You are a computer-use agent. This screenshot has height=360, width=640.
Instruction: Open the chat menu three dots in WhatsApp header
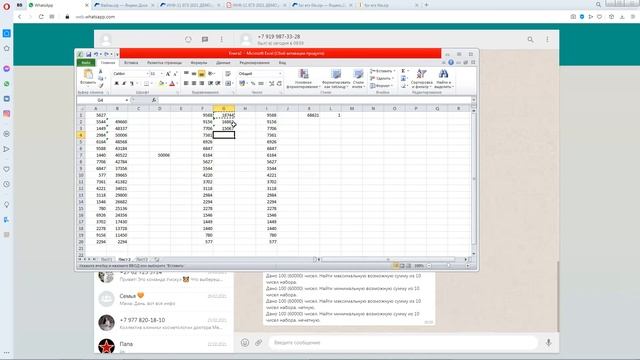tap(547, 40)
